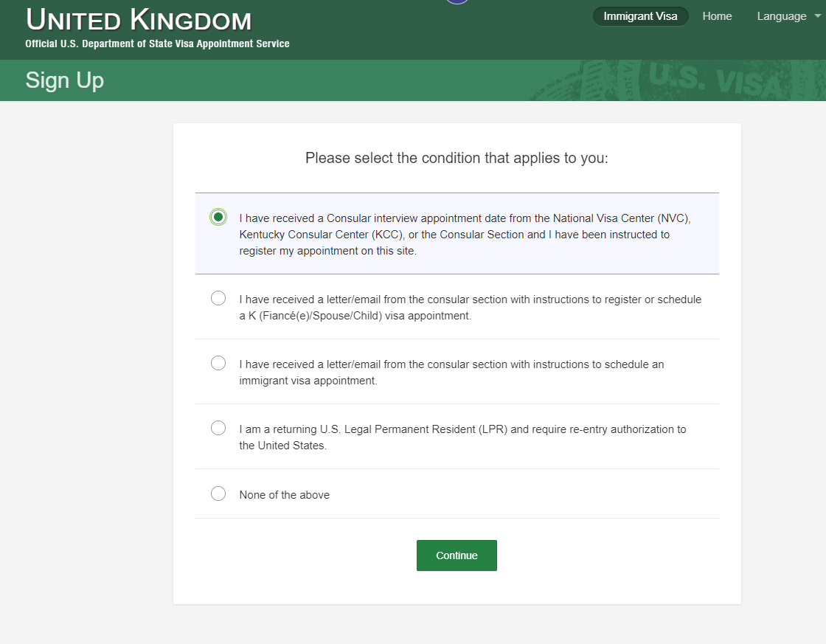The image size is (826, 644).
Task: Click the green Continue button
Action: pos(457,555)
